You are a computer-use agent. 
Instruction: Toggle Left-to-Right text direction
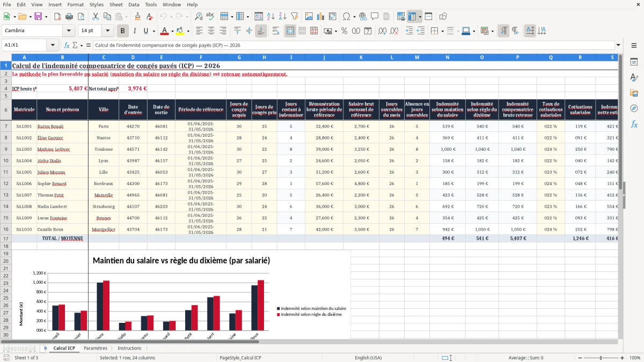coord(503,31)
